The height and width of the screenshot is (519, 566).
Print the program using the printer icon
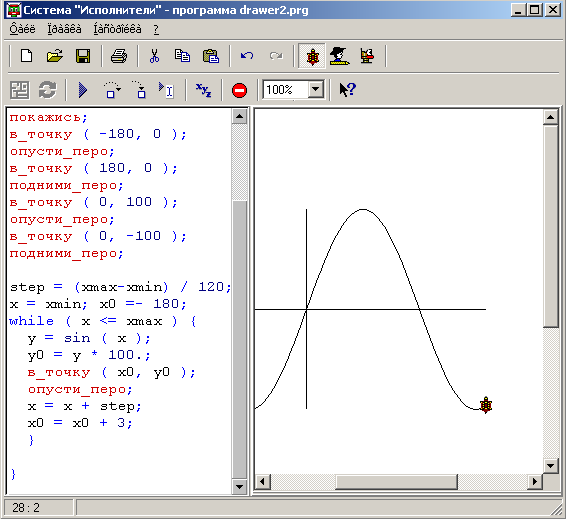coord(119,56)
